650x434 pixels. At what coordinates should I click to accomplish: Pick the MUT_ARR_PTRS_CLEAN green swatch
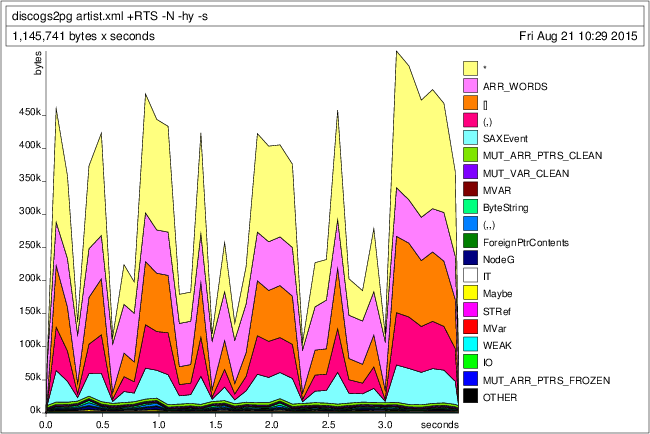click(x=470, y=155)
